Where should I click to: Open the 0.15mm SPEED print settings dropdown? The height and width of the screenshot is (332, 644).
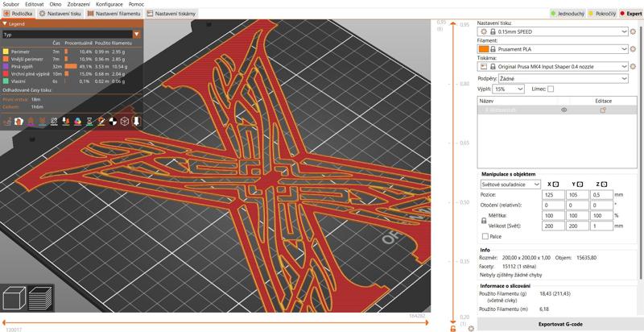tap(553, 31)
